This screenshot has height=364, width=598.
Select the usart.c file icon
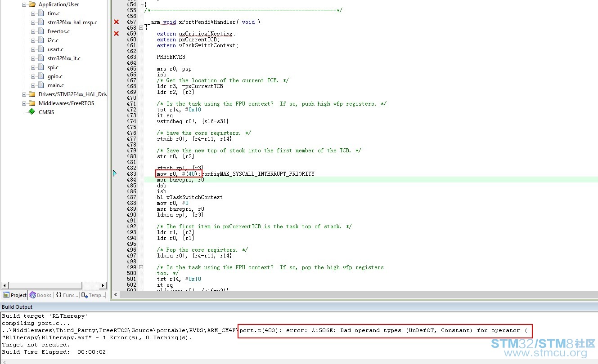[40, 49]
